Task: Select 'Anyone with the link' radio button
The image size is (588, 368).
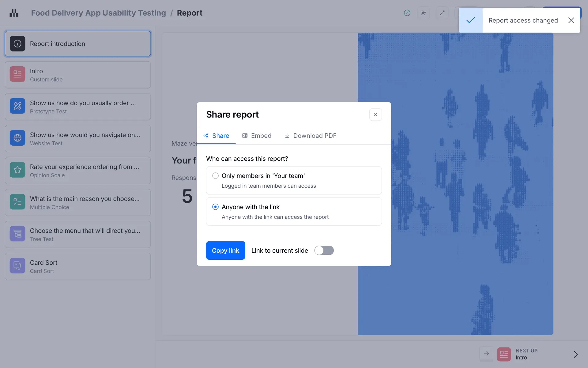Action: [x=215, y=207]
